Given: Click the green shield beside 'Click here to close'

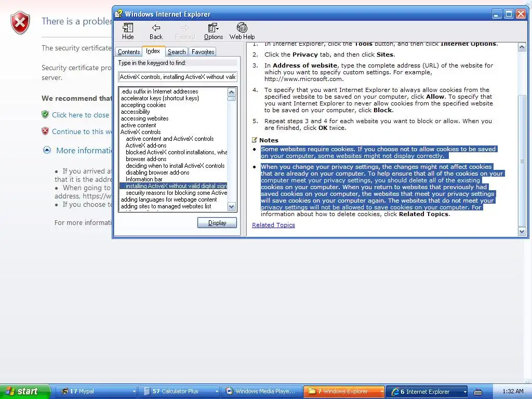Looking at the screenshot, I should [x=45, y=114].
